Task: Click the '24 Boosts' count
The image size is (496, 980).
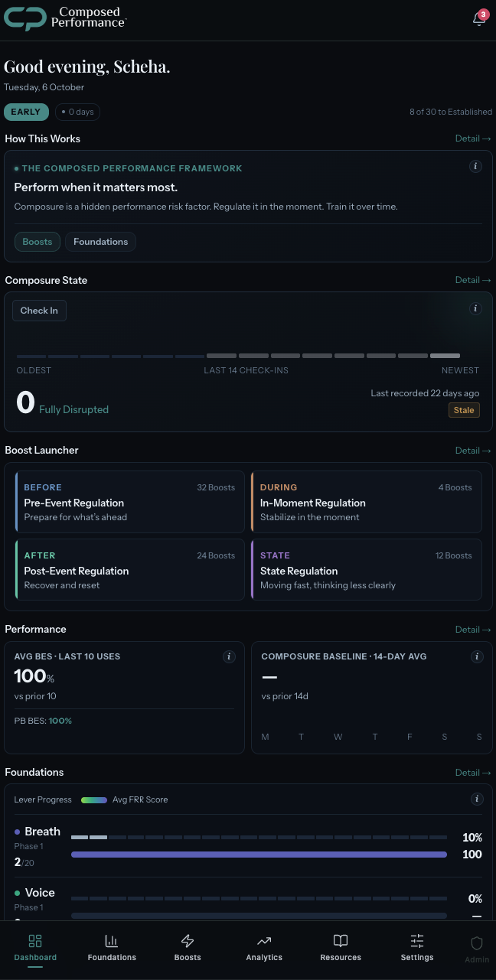Action: click(x=216, y=555)
